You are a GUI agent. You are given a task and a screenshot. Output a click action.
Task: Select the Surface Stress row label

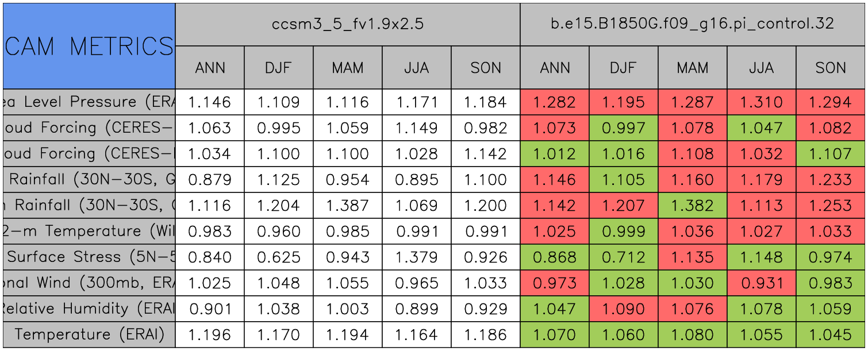point(89,257)
